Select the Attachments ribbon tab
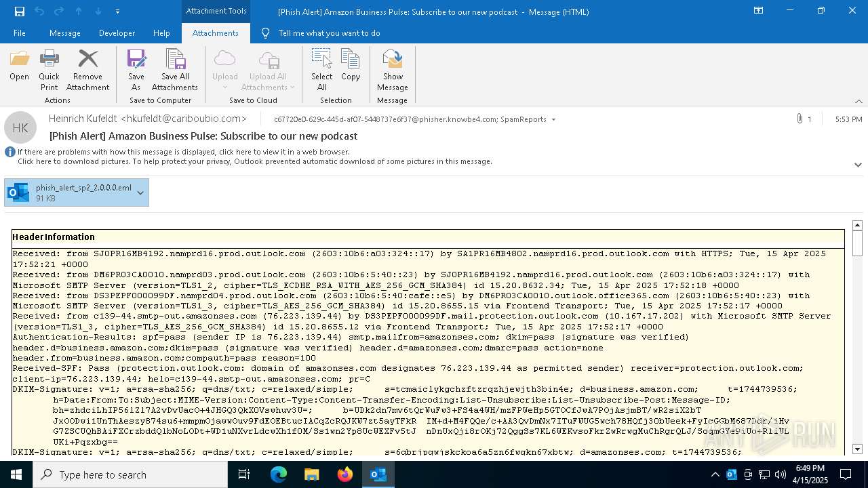The image size is (868, 488). point(216,33)
